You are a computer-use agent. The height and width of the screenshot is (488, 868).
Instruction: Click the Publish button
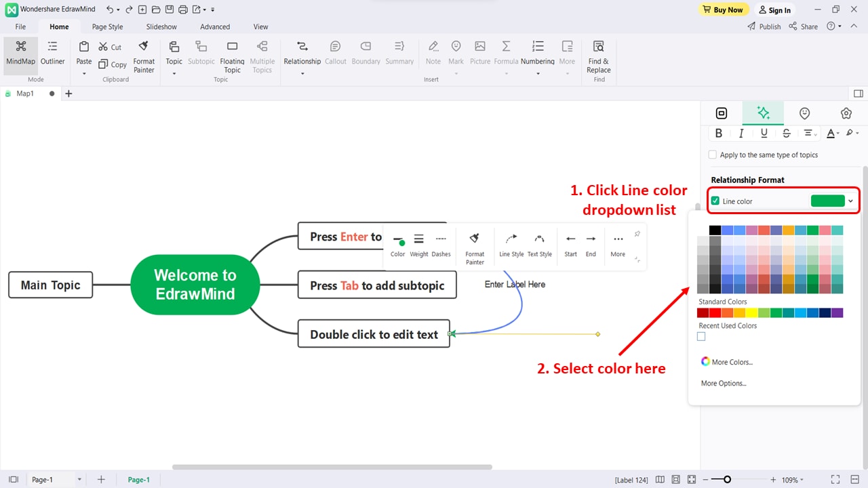click(764, 26)
